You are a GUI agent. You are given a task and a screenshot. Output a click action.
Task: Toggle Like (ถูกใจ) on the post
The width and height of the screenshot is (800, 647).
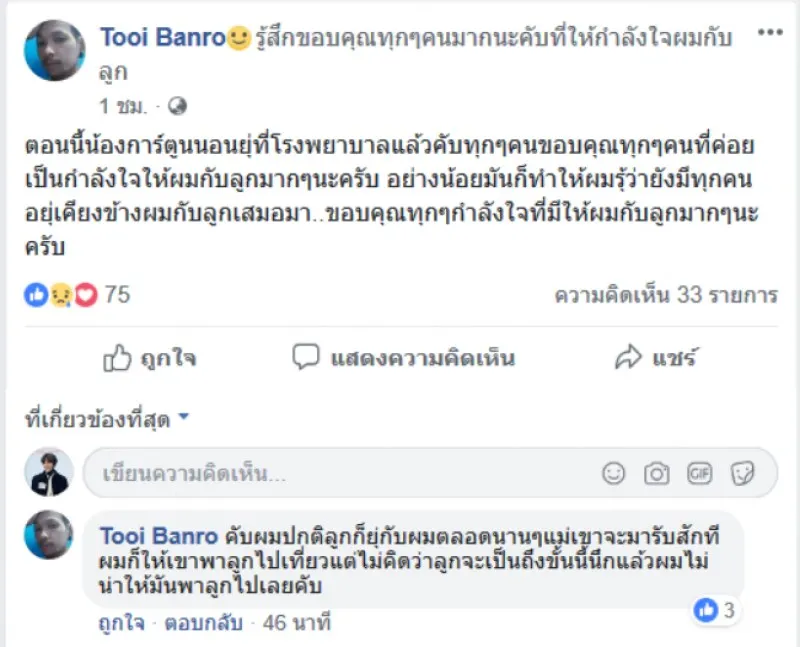(x=150, y=357)
